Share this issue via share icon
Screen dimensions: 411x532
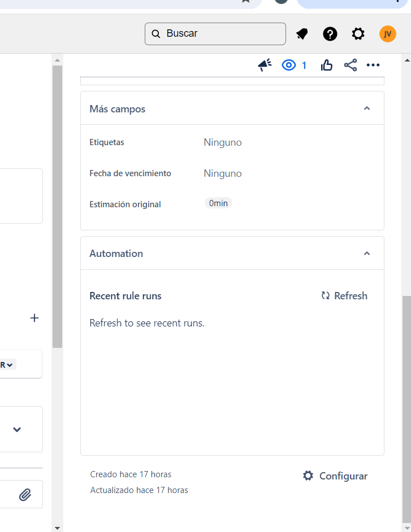(350, 65)
